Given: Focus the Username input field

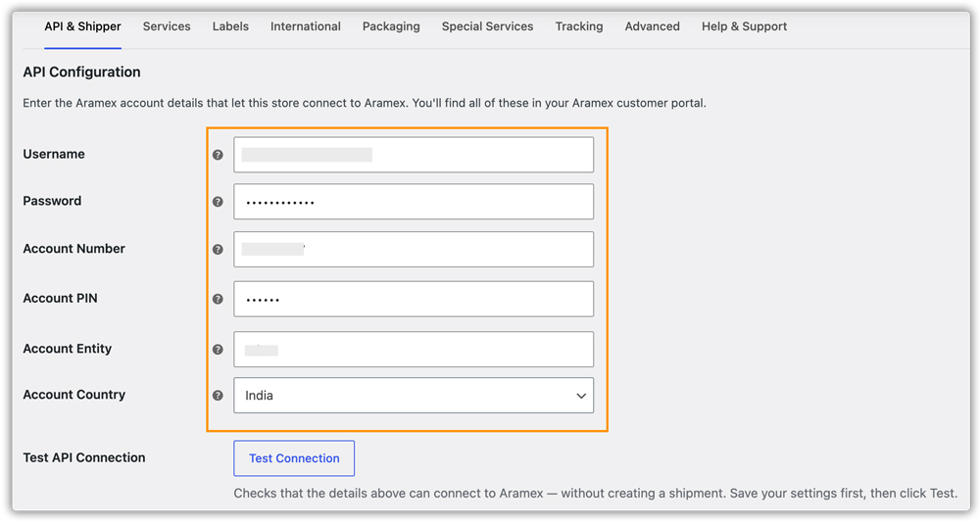Looking at the screenshot, I should pyautogui.click(x=414, y=155).
